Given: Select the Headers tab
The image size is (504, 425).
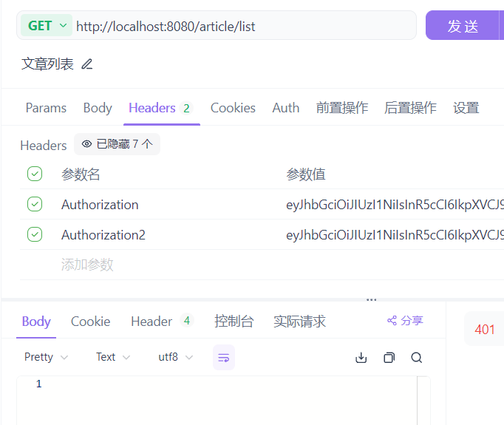Looking at the screenshot, I should [x=161, y=108].
